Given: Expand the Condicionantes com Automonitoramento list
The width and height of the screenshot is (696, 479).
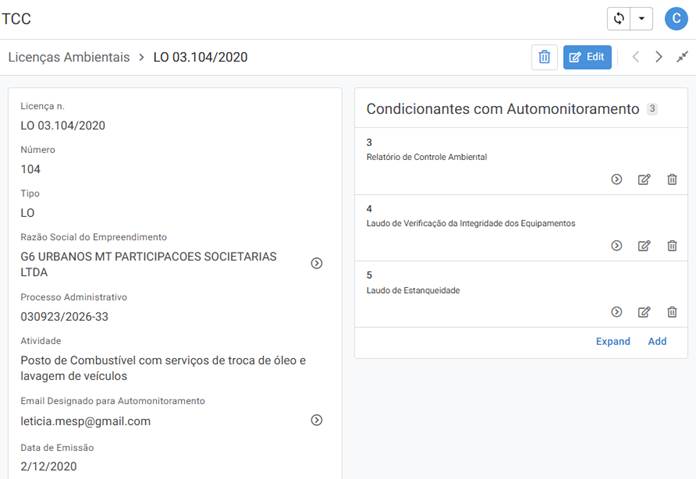Looking at the screenshot, I should (613, 341).
